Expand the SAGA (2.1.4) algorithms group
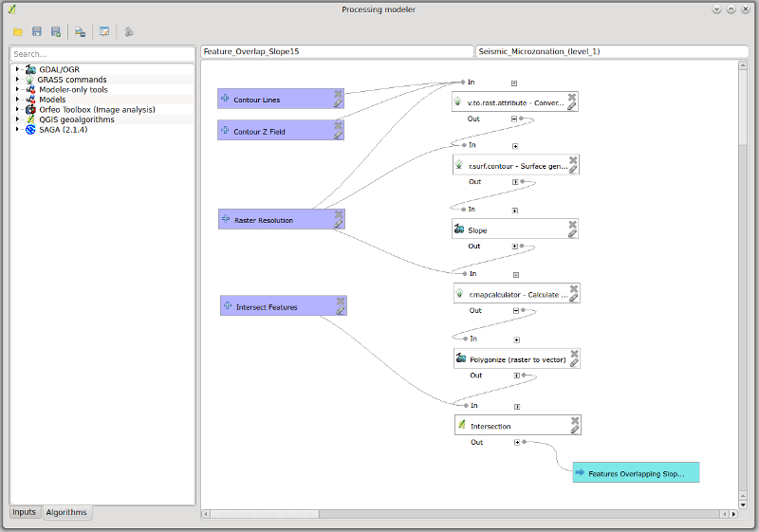The image size is (759, 532). tap(17, 129)
